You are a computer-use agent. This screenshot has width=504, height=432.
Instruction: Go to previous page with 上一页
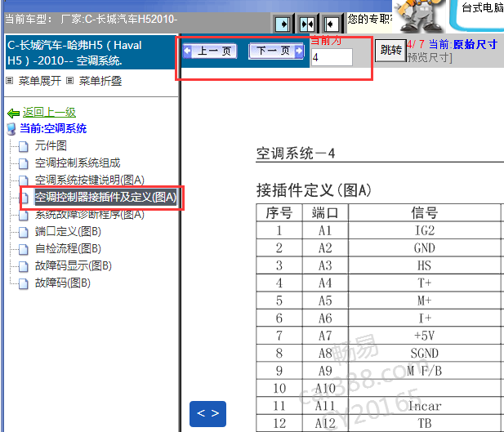coord(210,51)
